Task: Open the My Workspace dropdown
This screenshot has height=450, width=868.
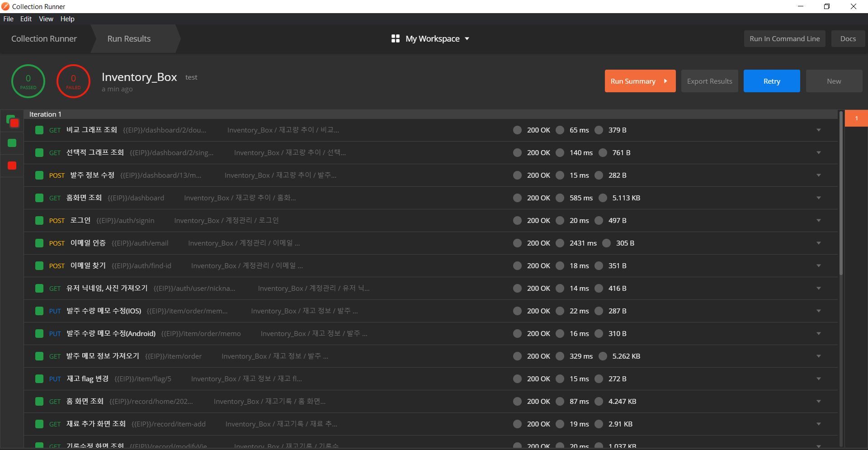Action: (430, 39)
